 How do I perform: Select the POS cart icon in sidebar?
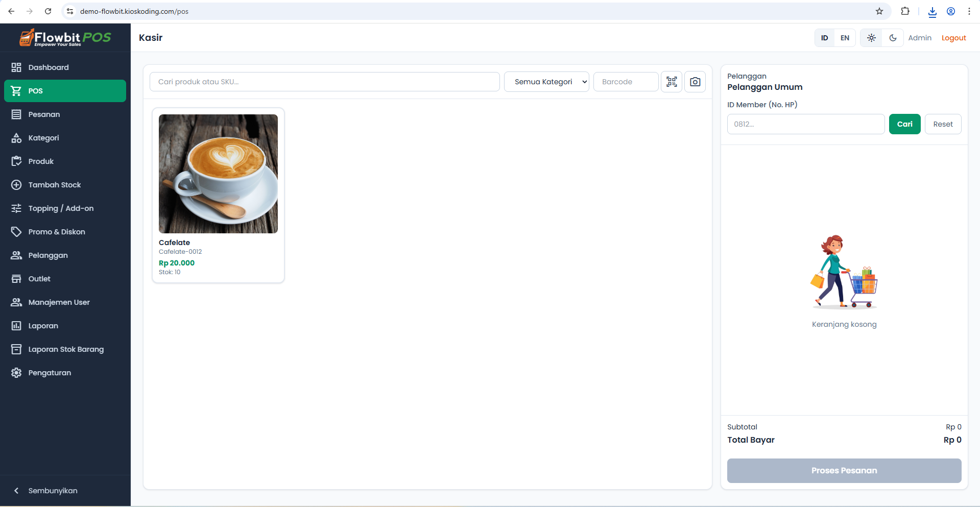click(16, 90)
